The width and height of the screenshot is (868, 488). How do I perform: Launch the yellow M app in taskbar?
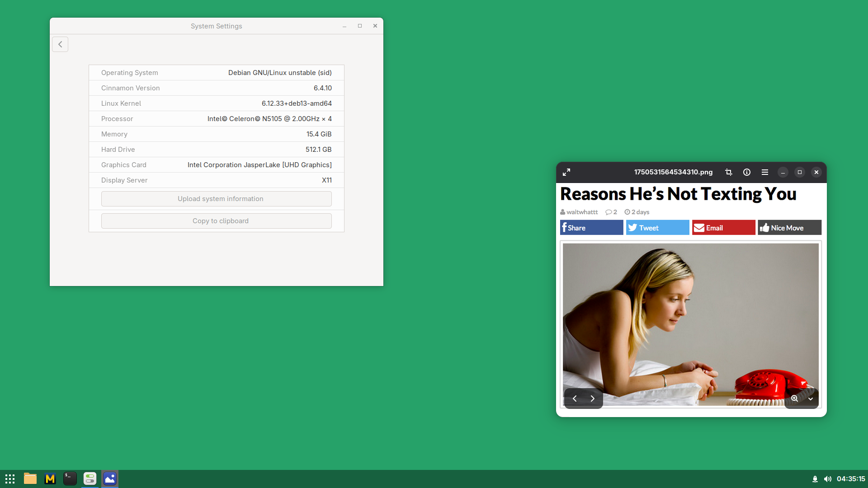tap(50, 479)
